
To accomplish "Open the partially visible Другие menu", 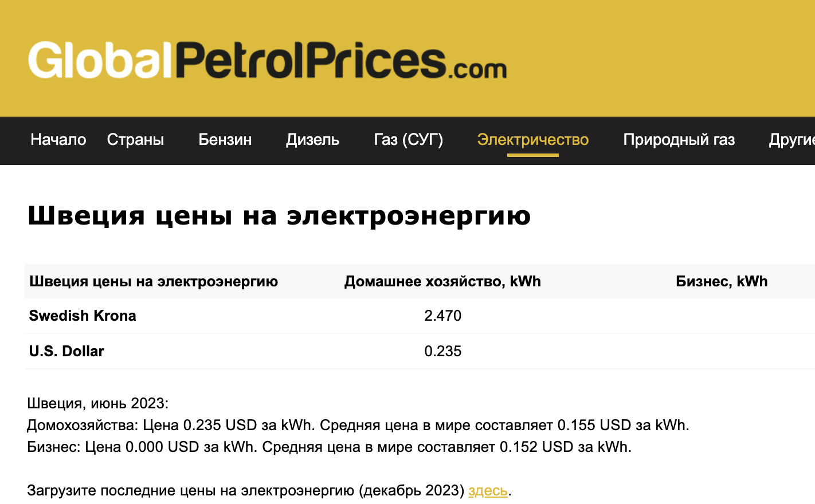I will pos(792,140).
